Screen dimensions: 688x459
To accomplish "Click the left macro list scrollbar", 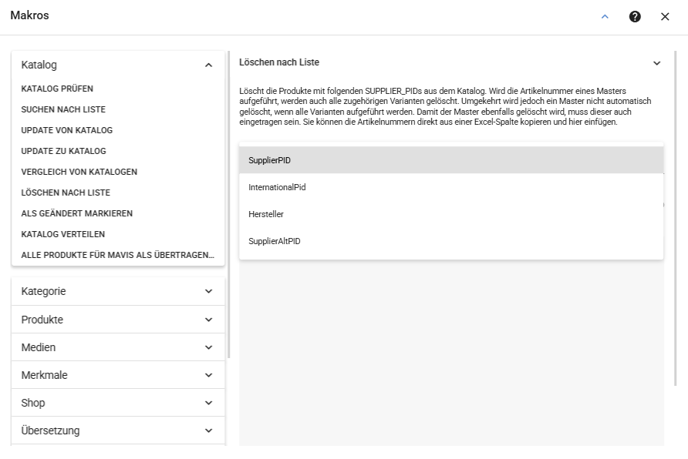I will [x=229, y=204].
